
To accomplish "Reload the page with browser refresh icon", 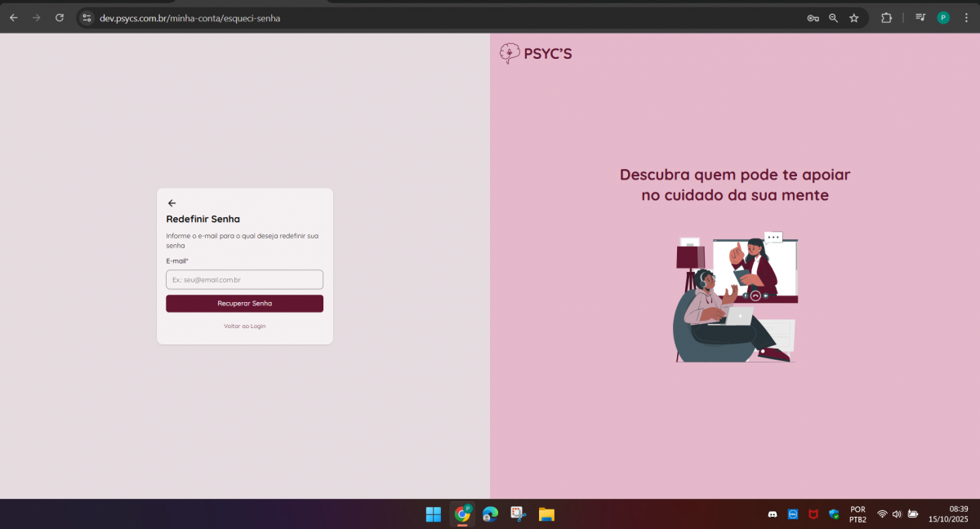I will point(60,18).
